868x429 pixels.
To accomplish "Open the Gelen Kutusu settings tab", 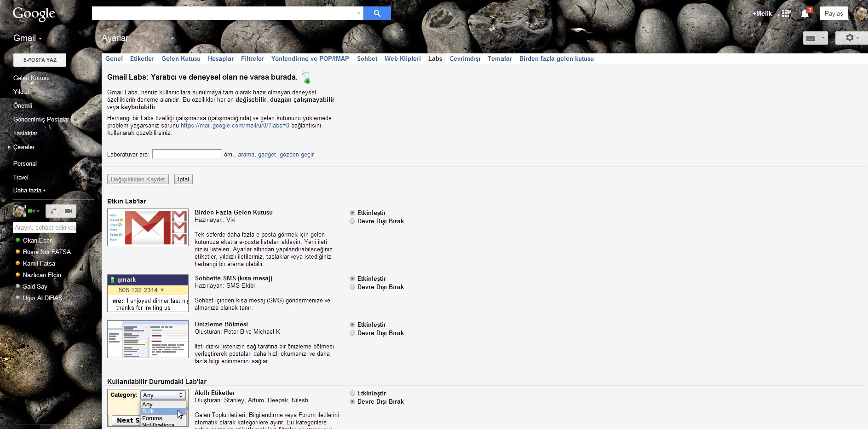I will [181, 58].
